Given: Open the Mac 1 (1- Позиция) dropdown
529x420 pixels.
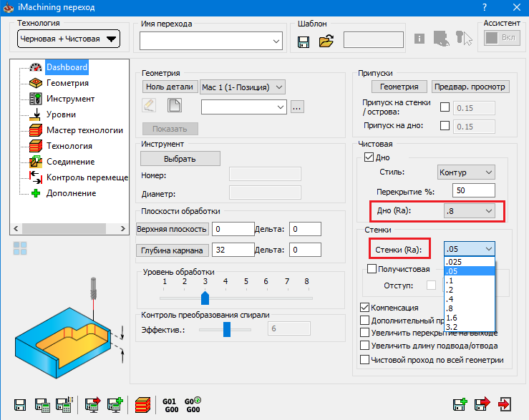Looking at the screenshot, I should coord(242,87).
